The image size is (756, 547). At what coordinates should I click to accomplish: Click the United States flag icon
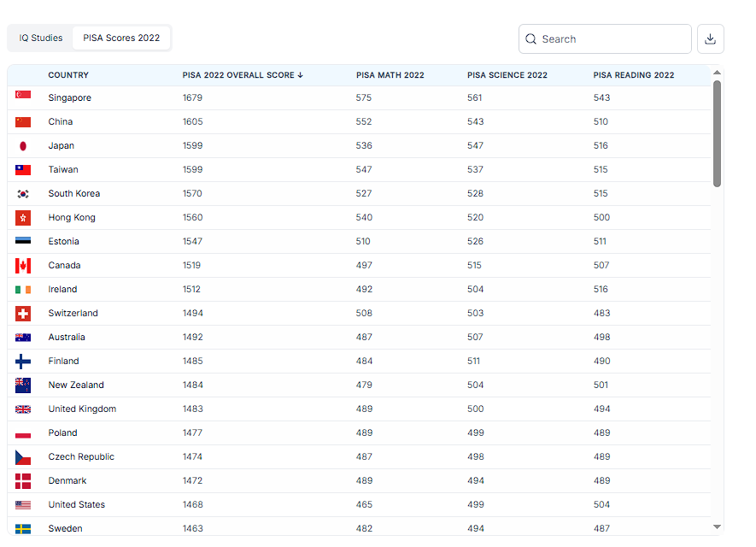click(x=23, y=505)
